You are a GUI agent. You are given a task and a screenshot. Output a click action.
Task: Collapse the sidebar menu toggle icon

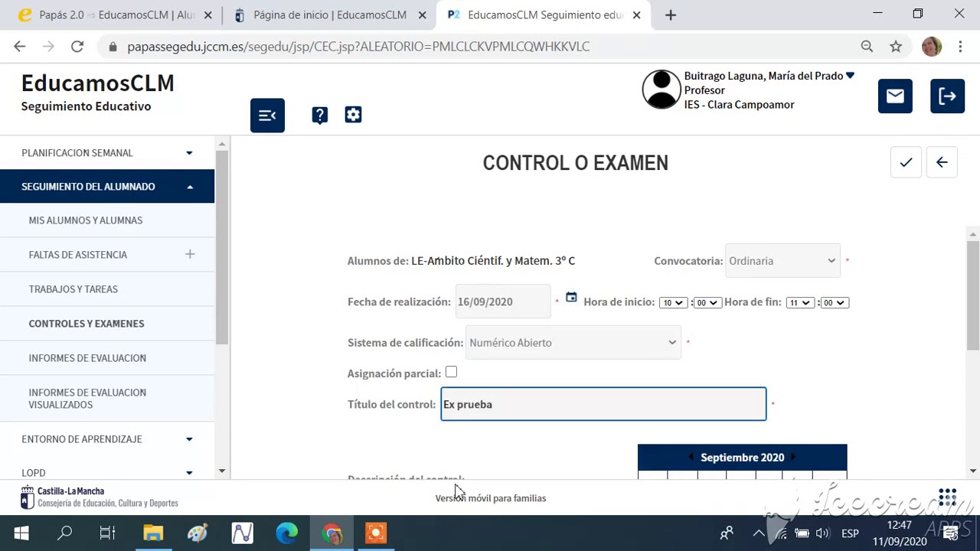pyautogui.click(x=267, y=116)
